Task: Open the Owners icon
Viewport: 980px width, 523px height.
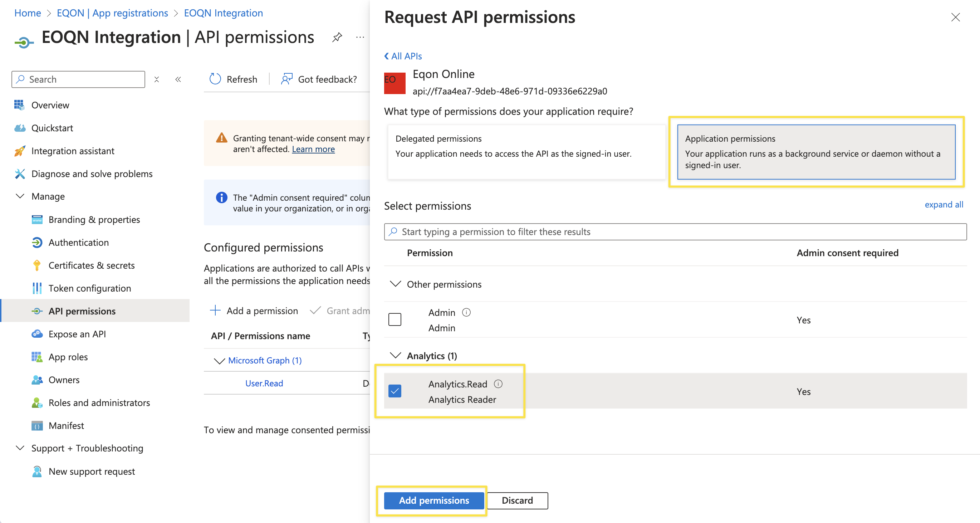Action: coord(37,380)
